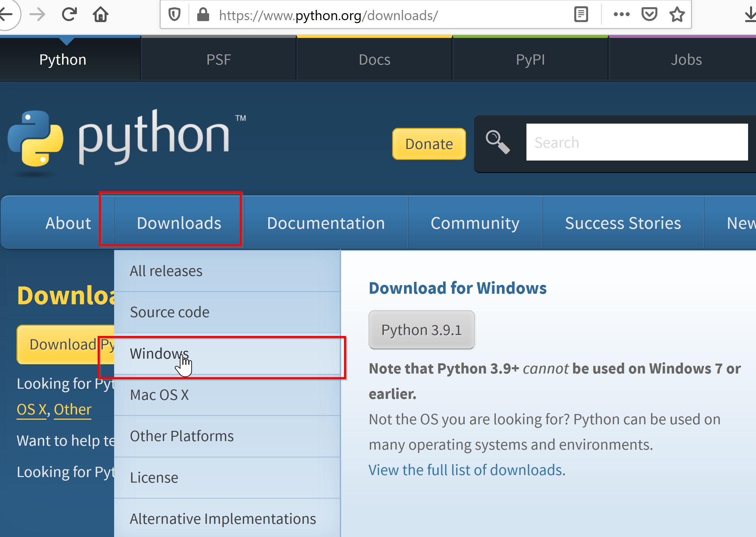Viewport: 756px width, 537px height.
Task: Save page to Pocket icon
Action: click(649, 15)
